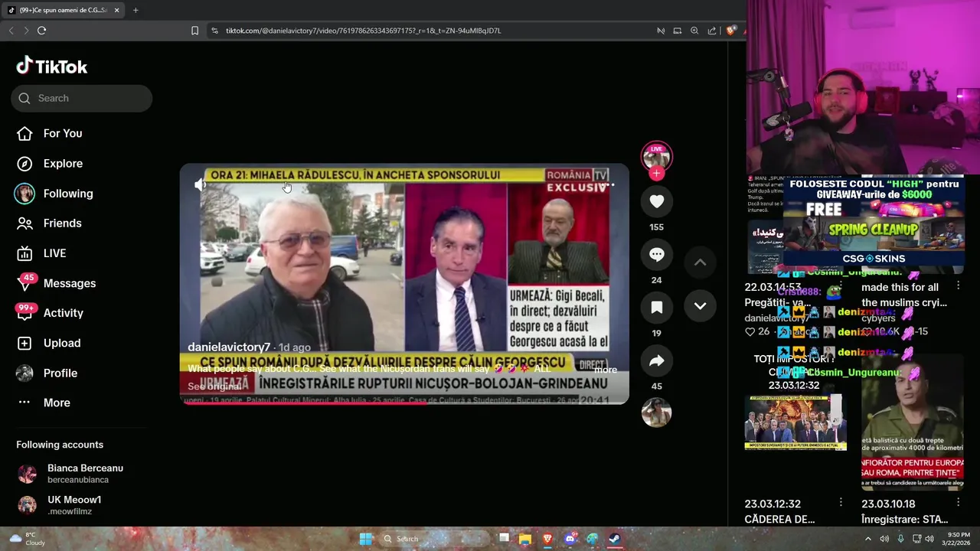Share the video with arrow icon
The height and width of the screenshot is (551, 980).
(656, 360)
